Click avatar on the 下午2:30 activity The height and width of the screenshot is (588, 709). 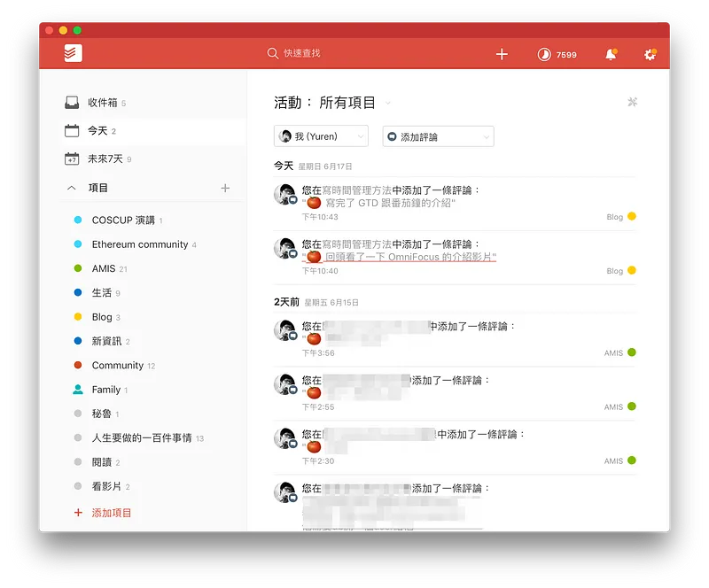coord(284,438)
